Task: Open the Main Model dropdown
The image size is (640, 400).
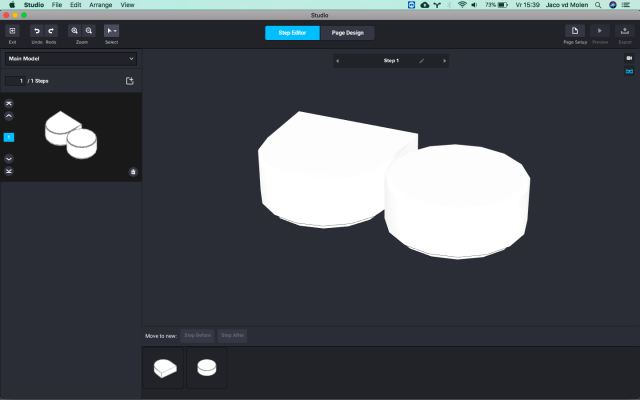Action: tap(71, 59)
